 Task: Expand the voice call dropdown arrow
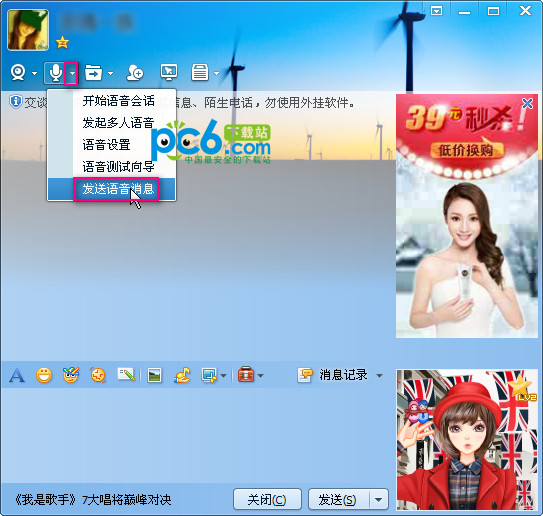(72, 73)
